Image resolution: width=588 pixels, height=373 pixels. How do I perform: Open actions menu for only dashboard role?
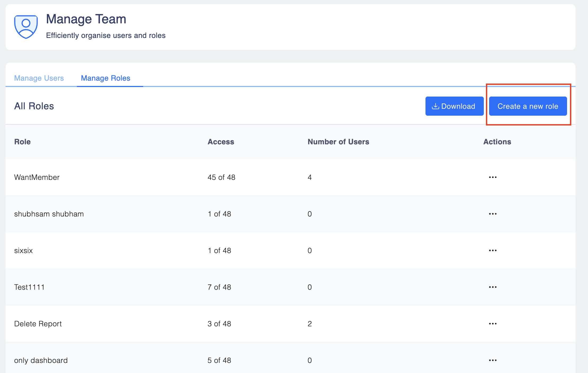coord(493,360)
